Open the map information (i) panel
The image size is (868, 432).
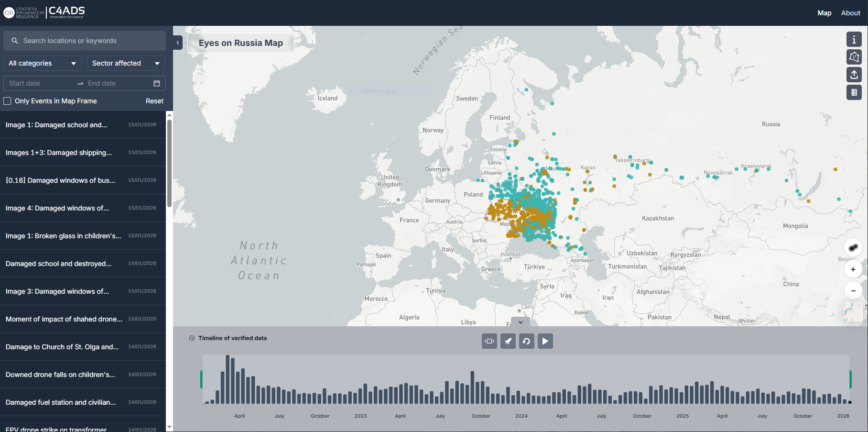(x=854, y=39)
